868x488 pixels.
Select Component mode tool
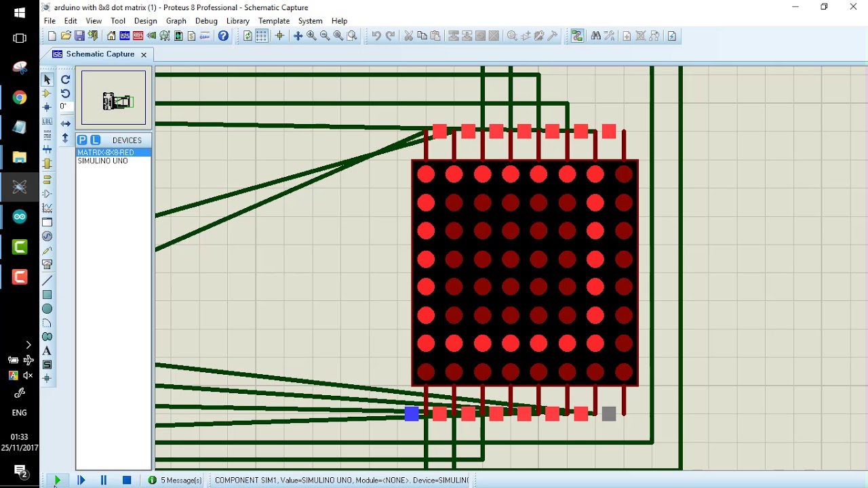[x=47, y=94]
